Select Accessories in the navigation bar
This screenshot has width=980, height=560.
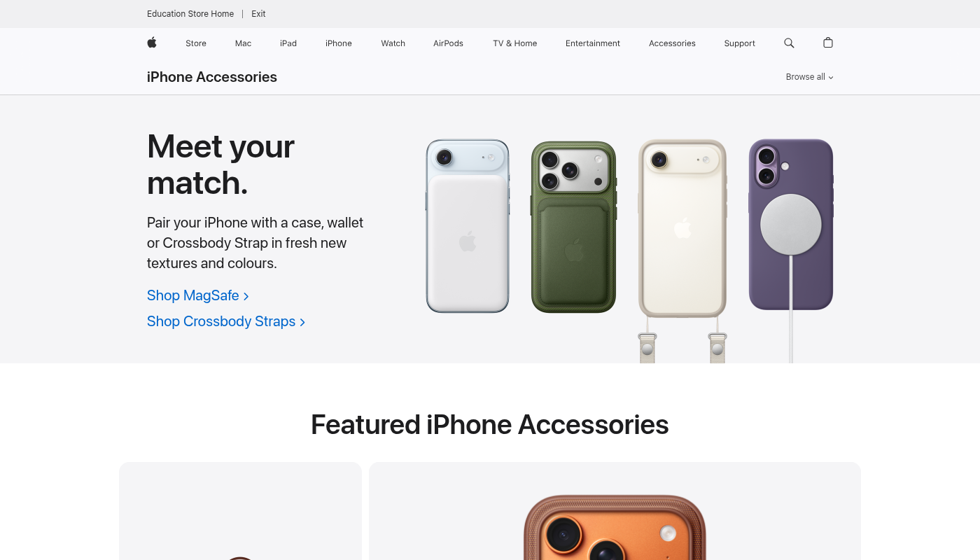pos(672,43)
